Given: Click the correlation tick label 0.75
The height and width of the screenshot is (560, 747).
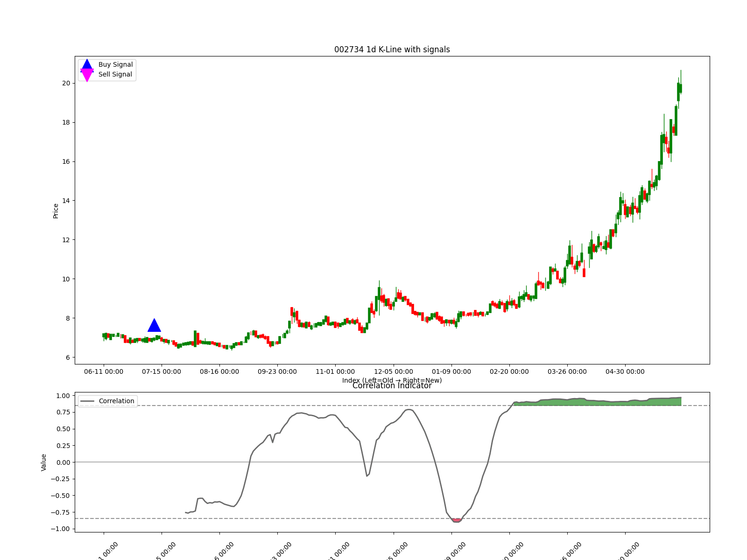Looking at the screenshot, I should point(63,412).
